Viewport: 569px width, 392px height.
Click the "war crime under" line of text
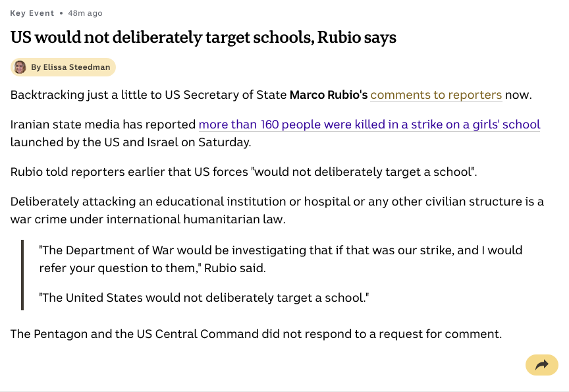(x=148, y=219)
